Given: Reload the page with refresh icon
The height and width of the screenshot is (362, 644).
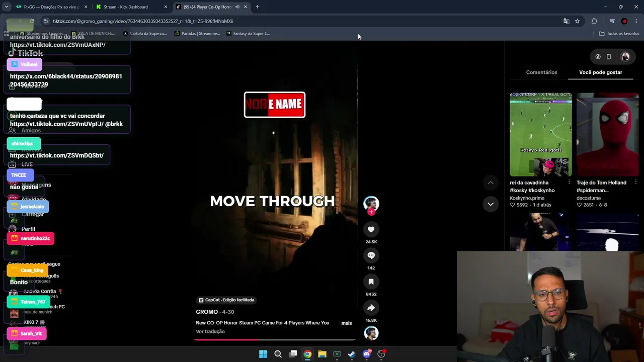Looking at the screenshot, I should coord(32,21).
